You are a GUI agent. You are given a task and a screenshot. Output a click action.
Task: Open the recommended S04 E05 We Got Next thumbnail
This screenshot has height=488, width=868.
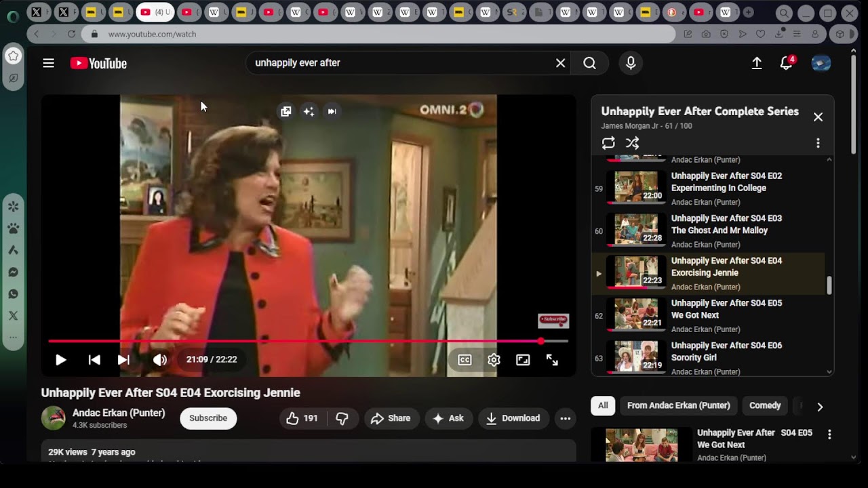(642, 445)
